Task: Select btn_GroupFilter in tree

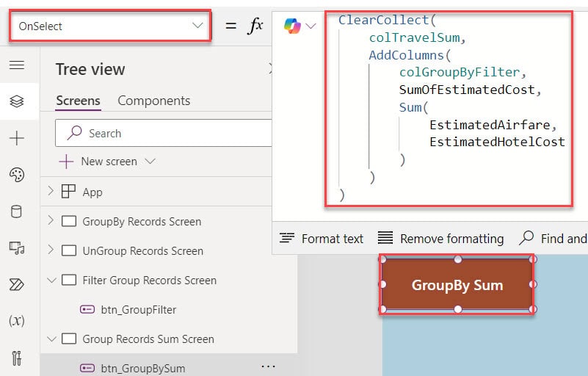Action: pos(139,310)
